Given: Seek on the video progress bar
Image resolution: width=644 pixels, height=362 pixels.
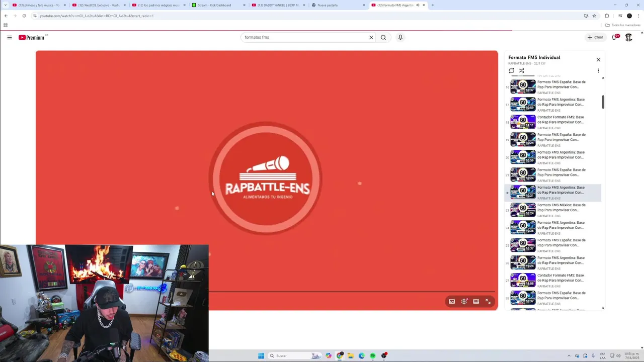Looking at the screenshot, I should tap(352, 292).
